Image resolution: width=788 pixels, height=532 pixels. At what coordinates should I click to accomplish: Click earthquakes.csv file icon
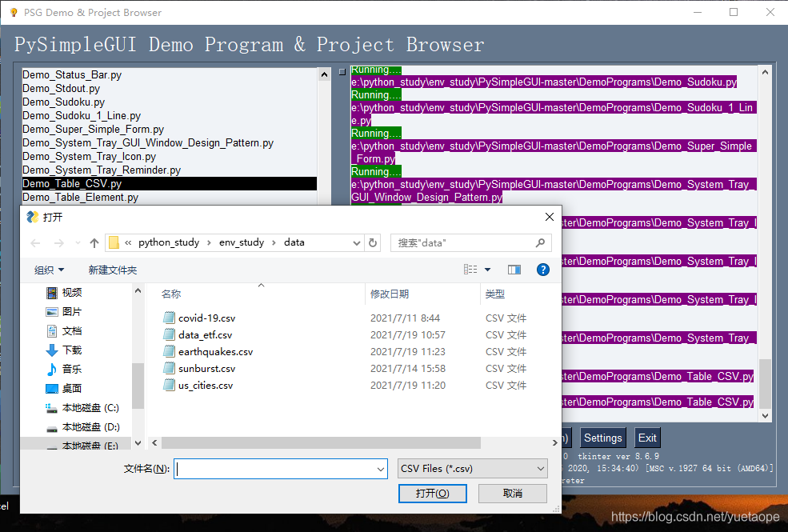169,351
